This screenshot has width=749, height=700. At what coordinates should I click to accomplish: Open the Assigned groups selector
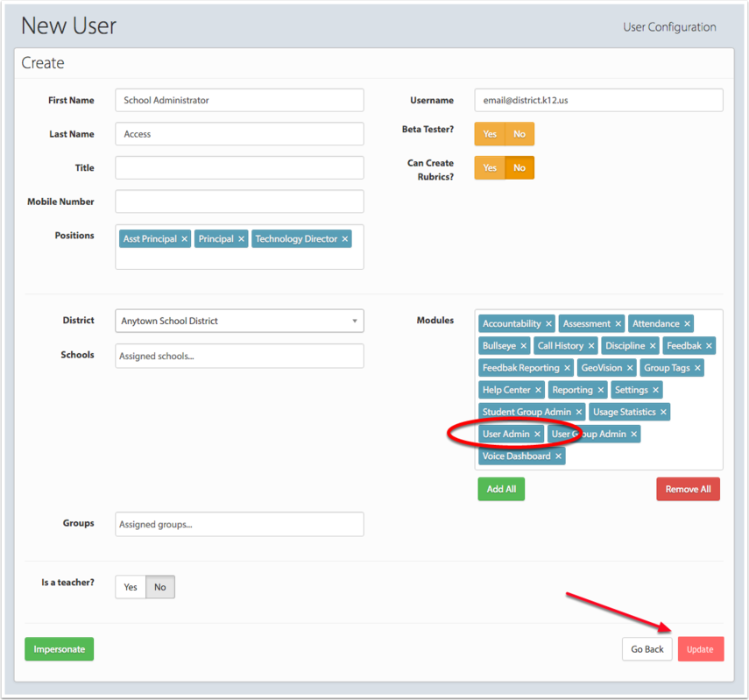click(x=239, y=524)
